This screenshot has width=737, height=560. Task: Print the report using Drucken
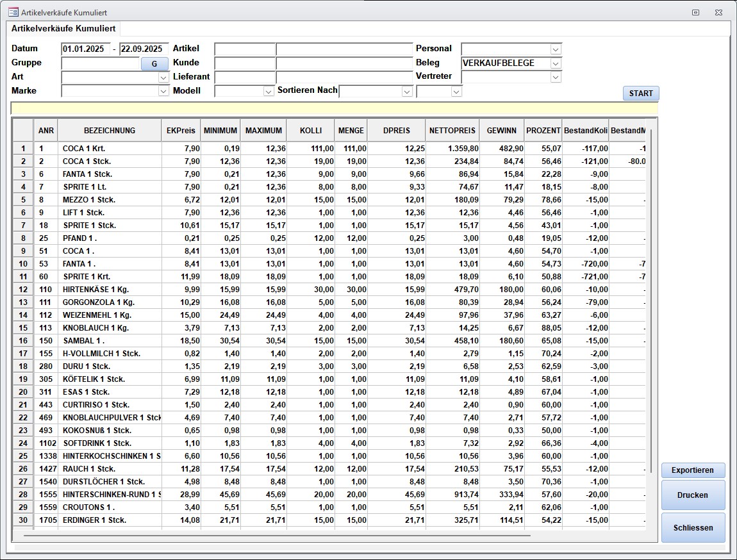click(x=693, y=495)
